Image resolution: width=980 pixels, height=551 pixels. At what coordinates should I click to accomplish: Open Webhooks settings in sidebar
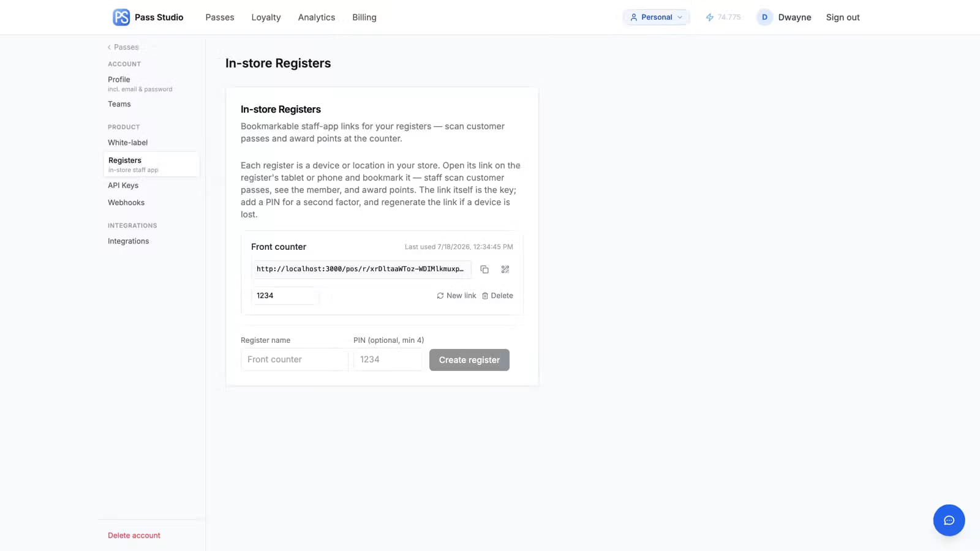pos(126,203)
